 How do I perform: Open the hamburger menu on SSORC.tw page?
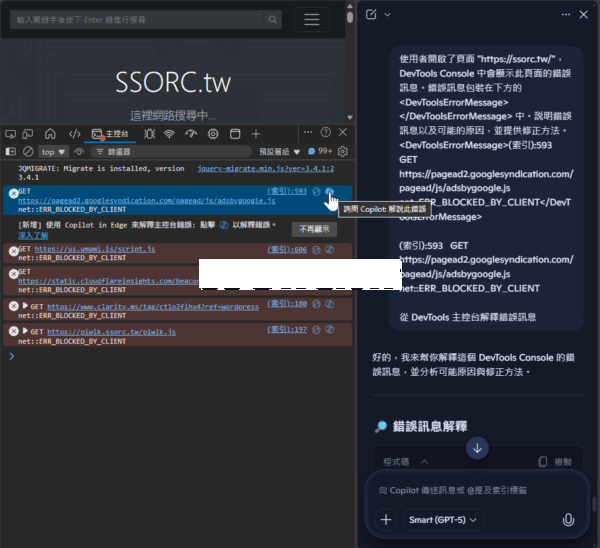click(312, 19)
